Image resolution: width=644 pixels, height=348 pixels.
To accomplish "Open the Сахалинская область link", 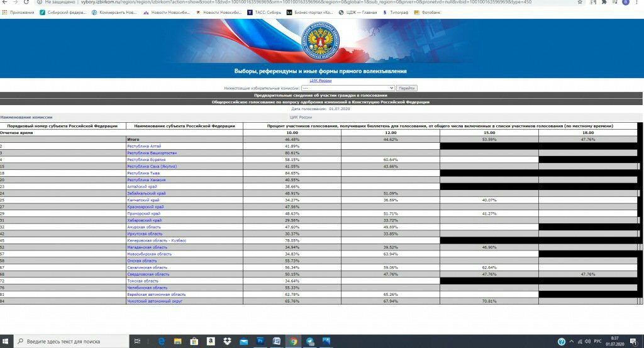I will pyautogui.click(x=147, y=267).
